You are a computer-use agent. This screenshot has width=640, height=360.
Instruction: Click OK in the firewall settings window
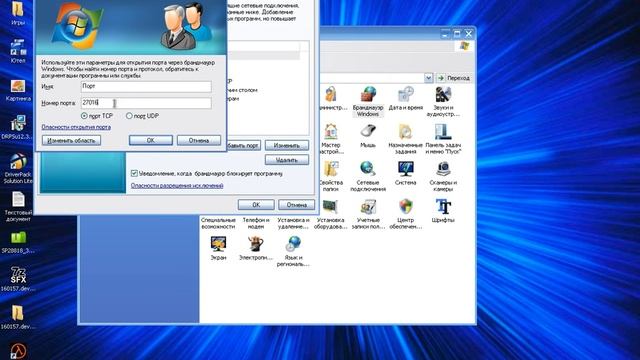click(x=256, y=204)
